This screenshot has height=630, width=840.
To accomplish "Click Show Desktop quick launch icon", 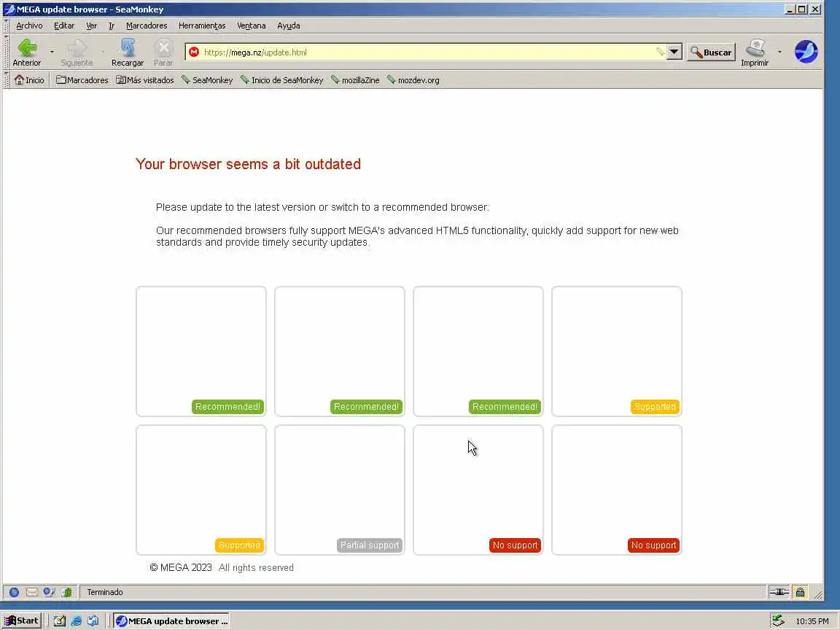I will [x=60, y=621].
